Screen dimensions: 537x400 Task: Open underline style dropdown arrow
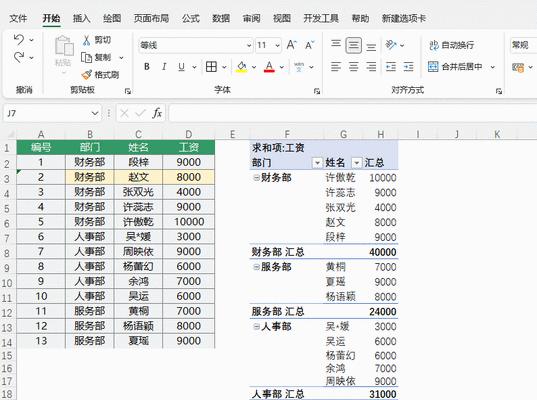[x=194, y=67]
